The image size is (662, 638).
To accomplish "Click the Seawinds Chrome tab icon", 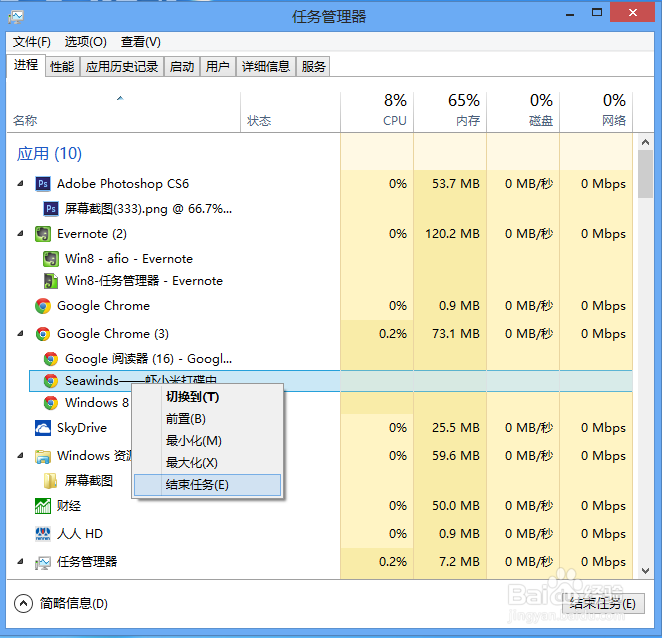I will tap(51, 381).
